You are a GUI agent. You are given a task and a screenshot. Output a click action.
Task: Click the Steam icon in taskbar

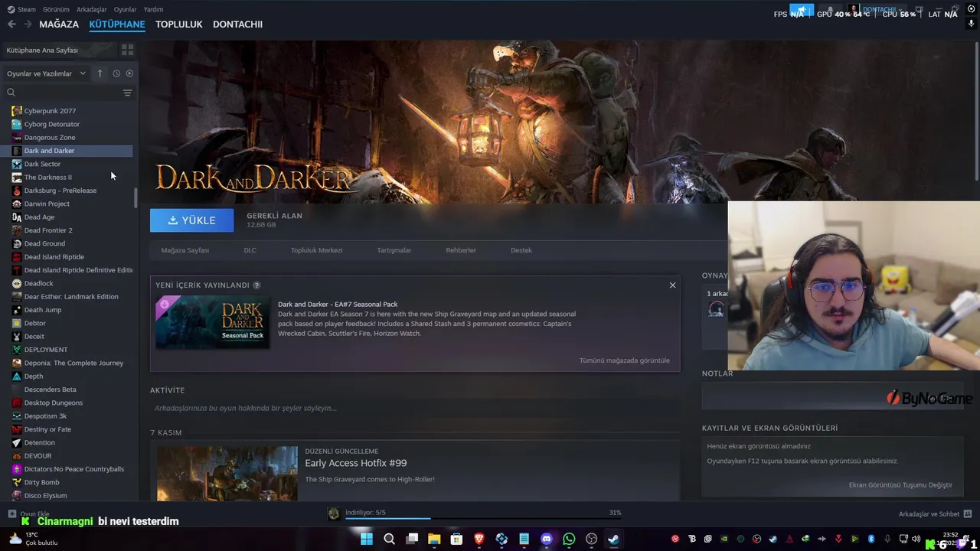pyautogui.click(x=614, y=539)
